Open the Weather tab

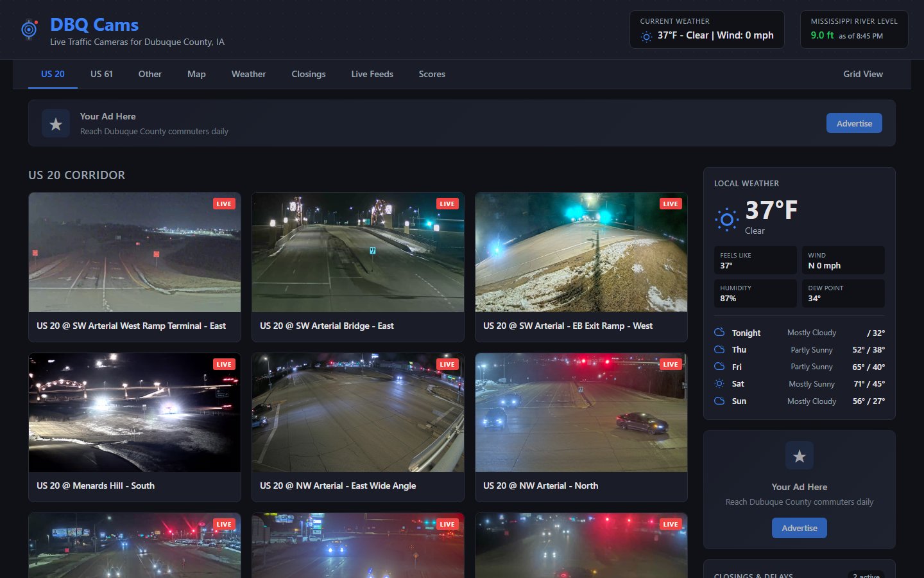pos(248,74)
